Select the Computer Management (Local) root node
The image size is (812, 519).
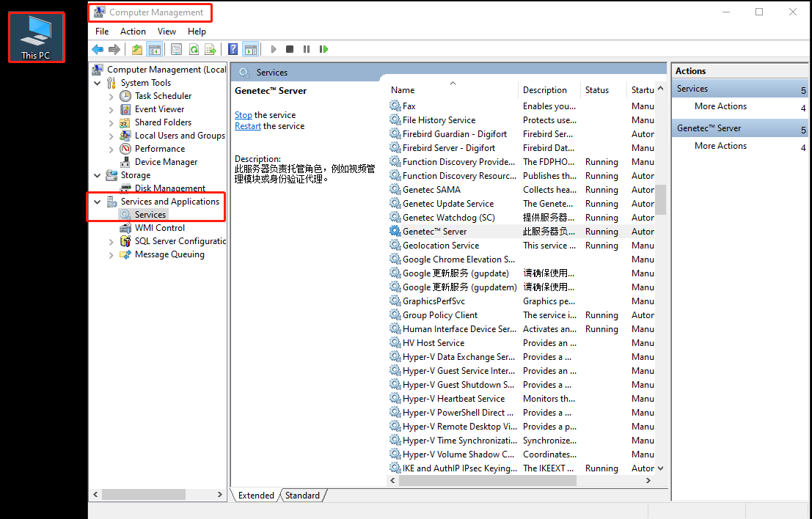pos(159,70)
